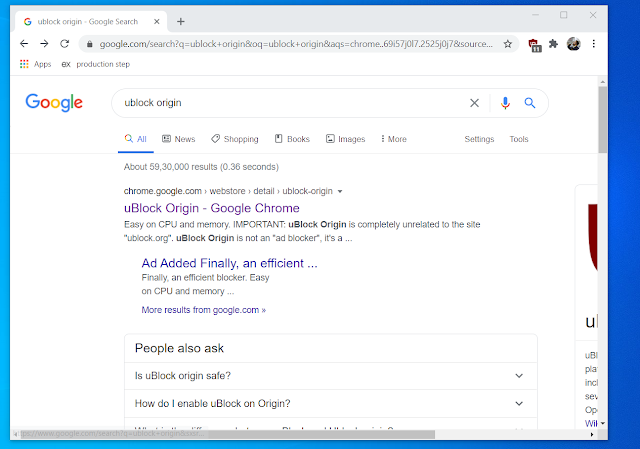Image resolution: width=640 pixels, height=449 pixels.
Task: Click the forward navigation arrow
Action: [x=44, y=44]
